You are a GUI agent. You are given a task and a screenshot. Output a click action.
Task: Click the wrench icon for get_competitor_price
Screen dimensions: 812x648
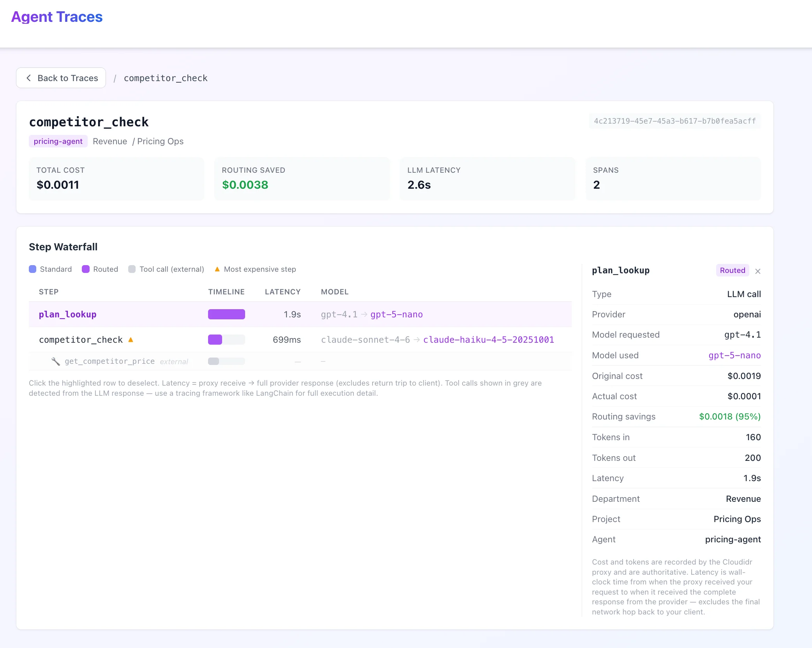click(56, 361)
